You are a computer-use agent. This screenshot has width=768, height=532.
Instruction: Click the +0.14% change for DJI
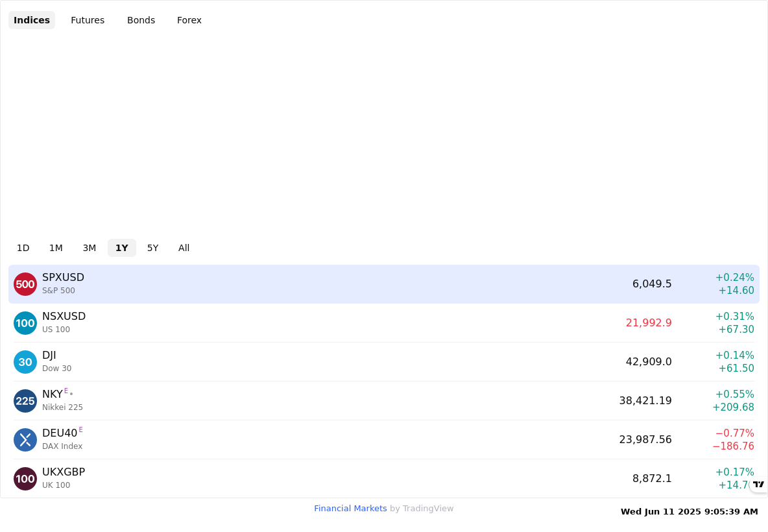point(735,355)
